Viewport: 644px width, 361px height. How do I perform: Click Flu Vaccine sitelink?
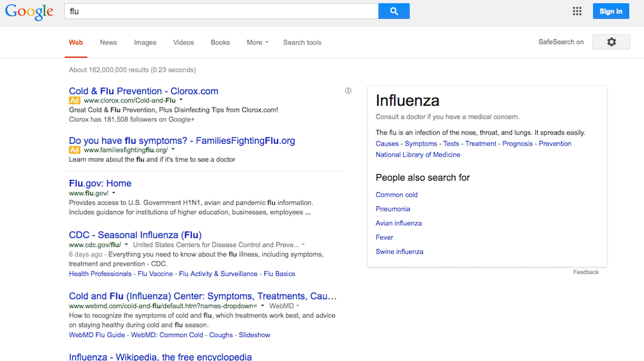coord(155,274)
